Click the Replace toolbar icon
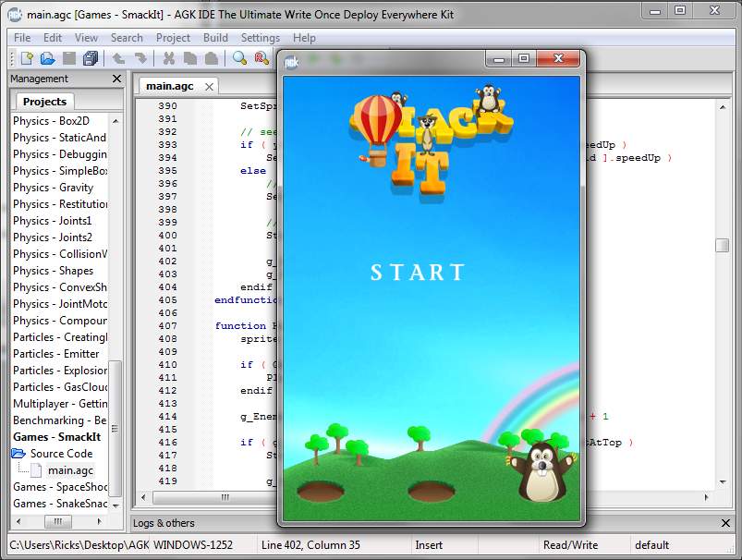The height and width of the screenshot is (560, 742). [x=262, y=58]
